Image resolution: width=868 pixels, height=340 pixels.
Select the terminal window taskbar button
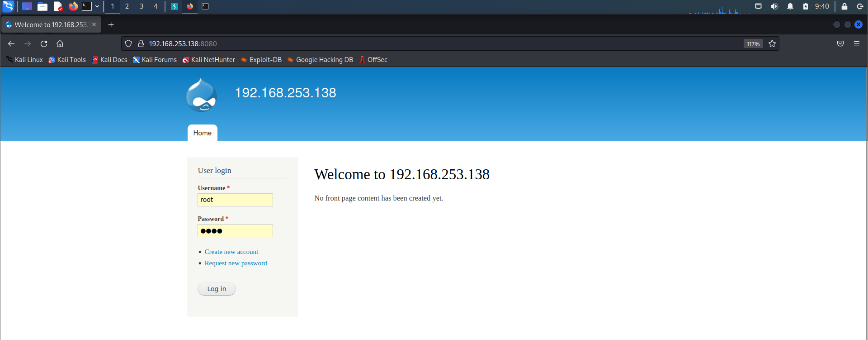pyautogui.click(x=205, y=6)
